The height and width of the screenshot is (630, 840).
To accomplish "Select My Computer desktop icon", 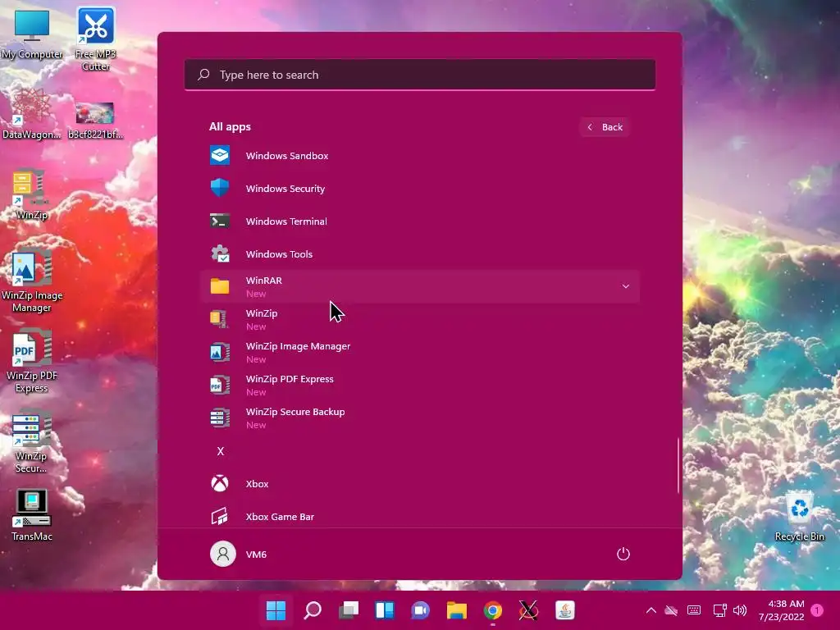I will pyautogui.click(x=32, y=34).
